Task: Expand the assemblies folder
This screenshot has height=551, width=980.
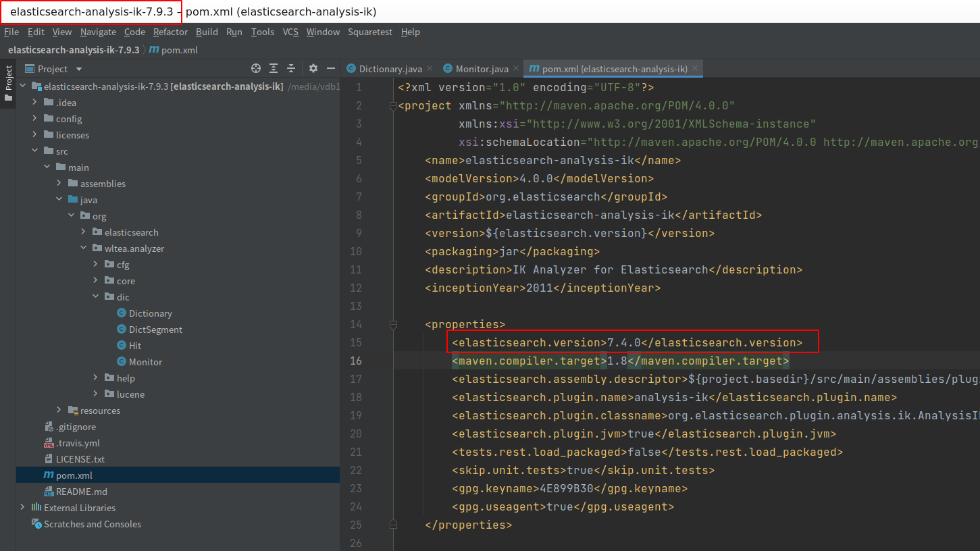Action: (x=59, y=184)
